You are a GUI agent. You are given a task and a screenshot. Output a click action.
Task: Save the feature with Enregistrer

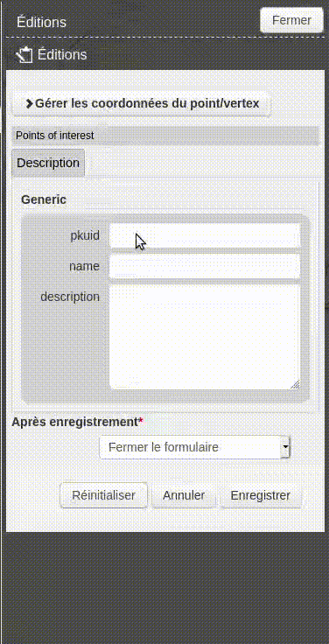pos(261,495)
